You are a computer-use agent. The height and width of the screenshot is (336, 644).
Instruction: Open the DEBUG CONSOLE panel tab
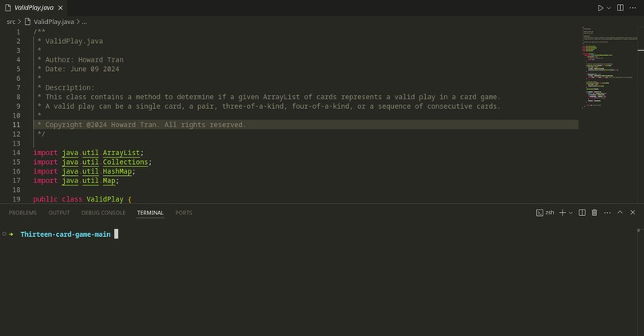103,213
